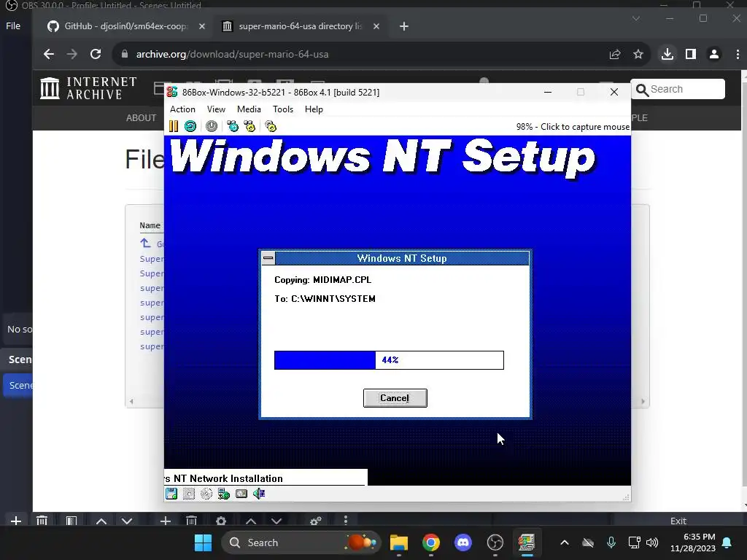Click the teal Ctrl+Alt+Del icon in 86Box toolbar
747x560 pixels.
pos(233,126)
